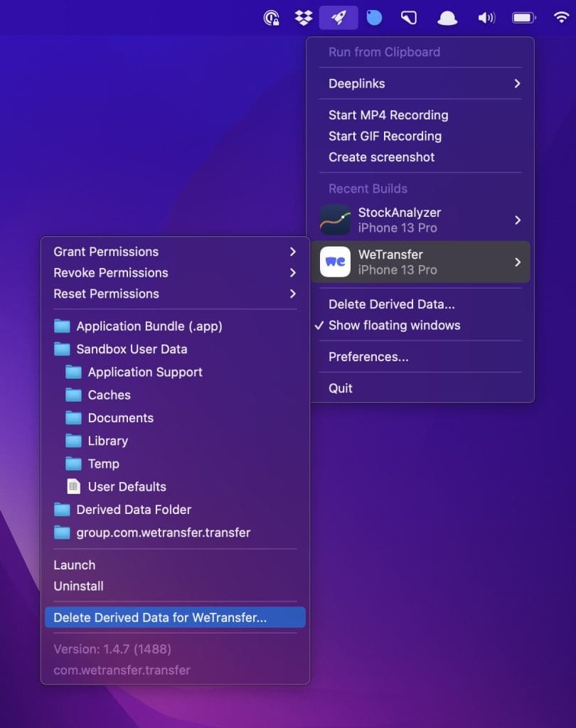Click the Sandbox User Data folder icon
Screen dimensions: 576x728
[x=62, y=349]
